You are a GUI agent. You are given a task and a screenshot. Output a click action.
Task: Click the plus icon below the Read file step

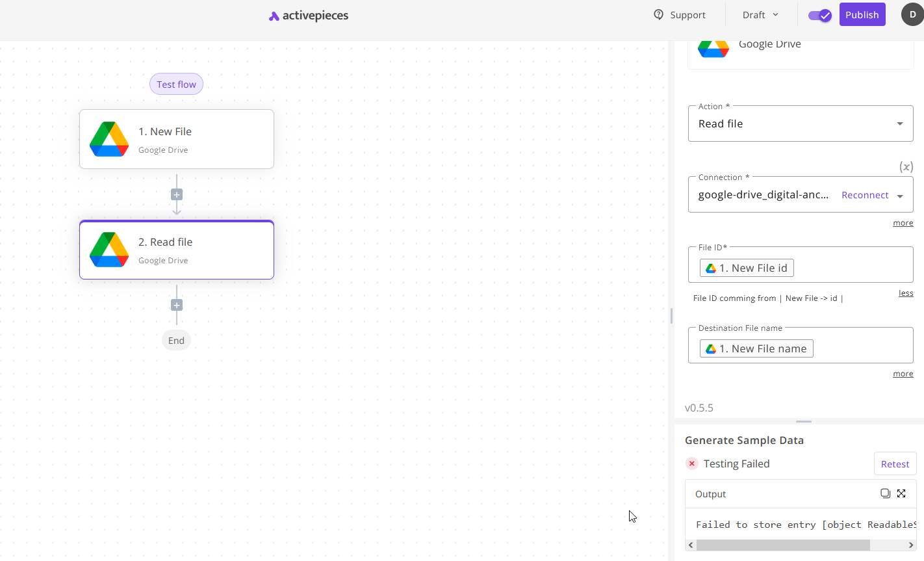pos(176,304)
